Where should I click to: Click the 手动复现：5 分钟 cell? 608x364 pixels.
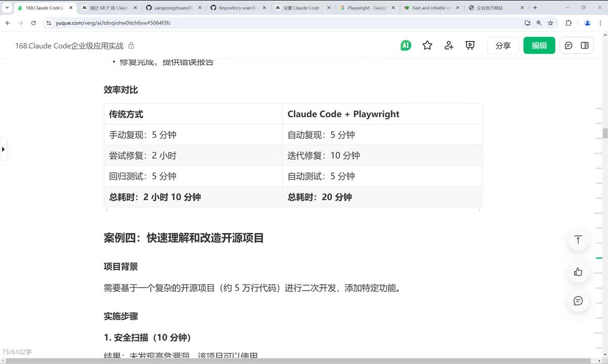click(193, 135)
